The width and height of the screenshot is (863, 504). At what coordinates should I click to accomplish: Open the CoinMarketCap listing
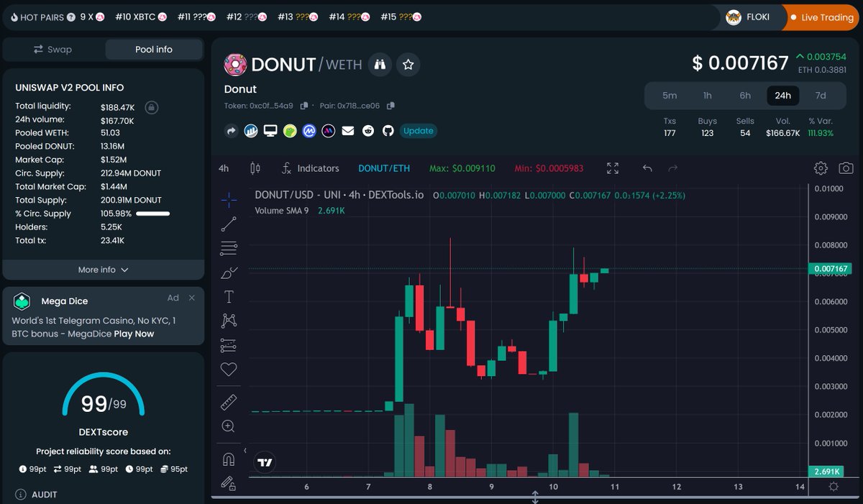point(309,131)
